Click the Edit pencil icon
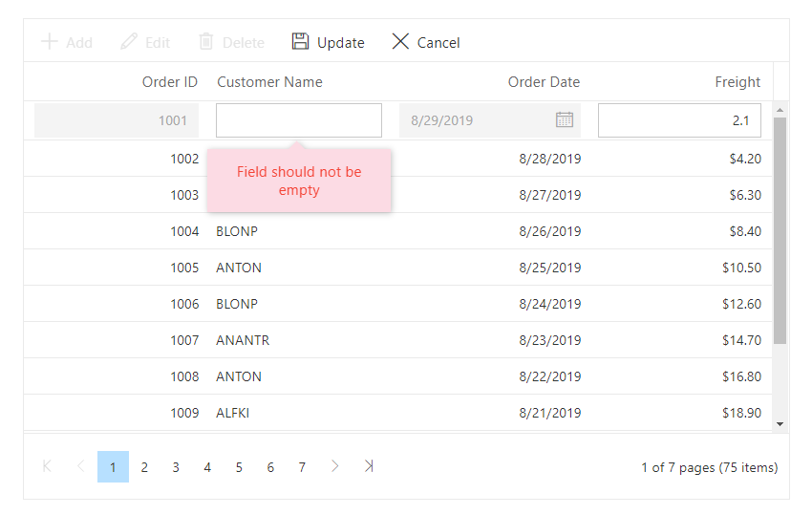Viewport: 812px width, 515px height. [x=129, y=42]
